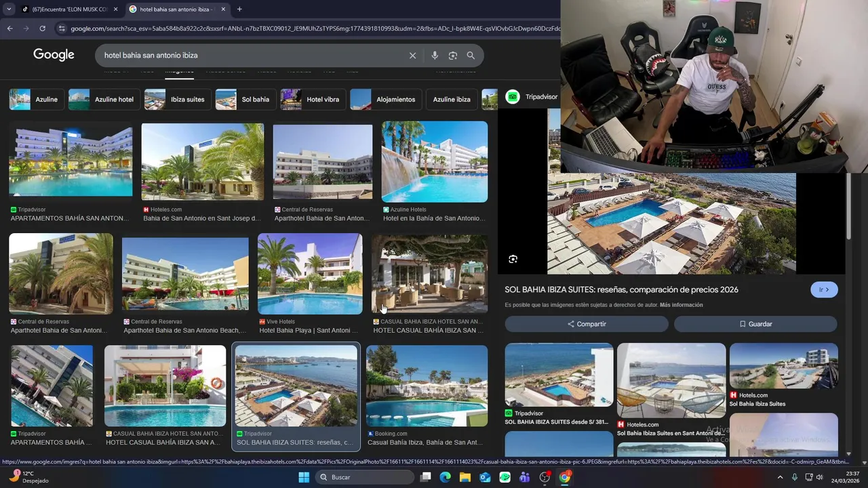Filter by Ibiza suites chip
The image size is (868, 488).
click(177, 100)
